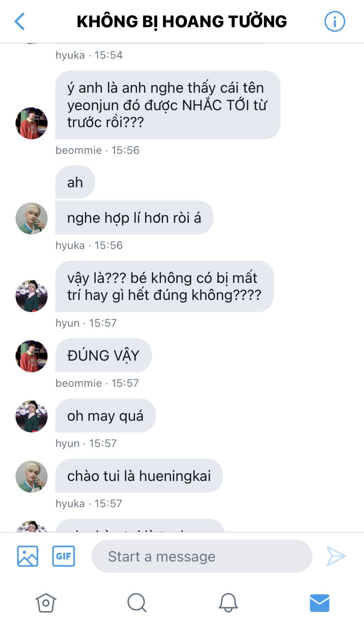Select the 'chào tui là hueningkai' bubble
The height and width of the screenshot is (628, 364).
tap(139, 476)
